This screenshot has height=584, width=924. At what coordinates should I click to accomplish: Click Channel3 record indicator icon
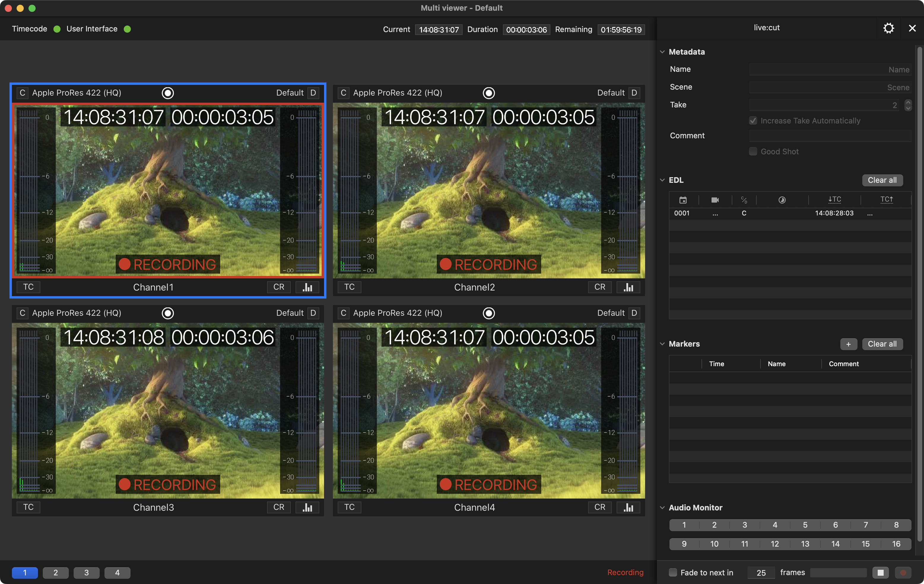168,313
